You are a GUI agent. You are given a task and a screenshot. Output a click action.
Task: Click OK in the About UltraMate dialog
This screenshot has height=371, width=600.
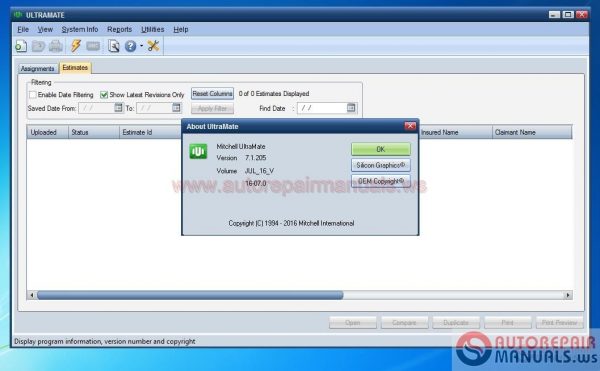(381, 149)
